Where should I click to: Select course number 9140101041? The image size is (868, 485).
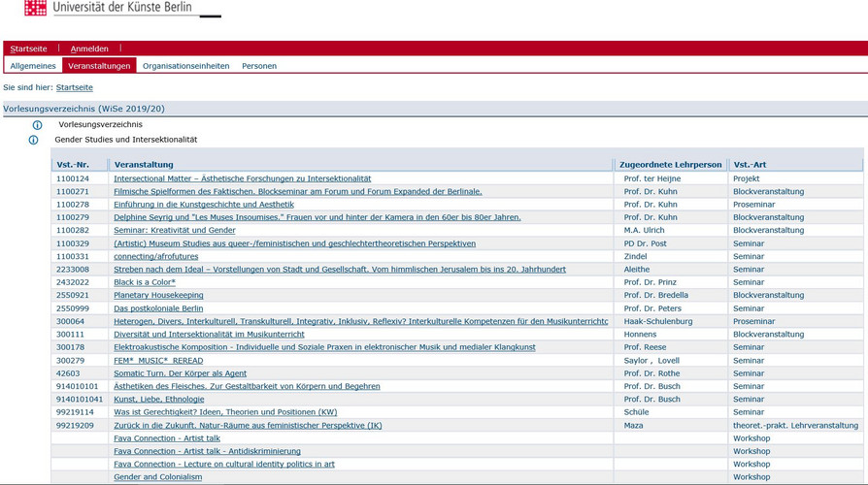pyautogui.click(x=80, y=399)
